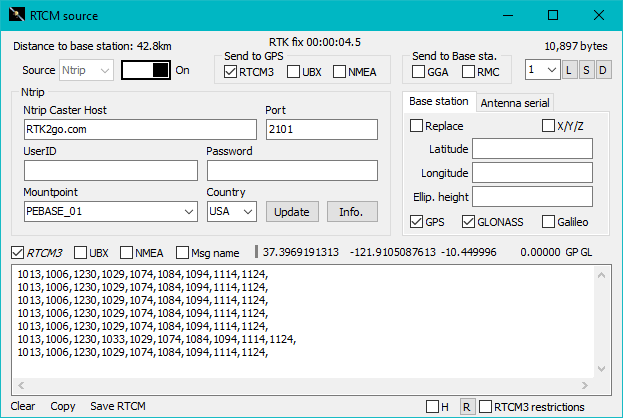Click the Info. button
The width and height of the screenshot is (623, 418).
point(352,212)
